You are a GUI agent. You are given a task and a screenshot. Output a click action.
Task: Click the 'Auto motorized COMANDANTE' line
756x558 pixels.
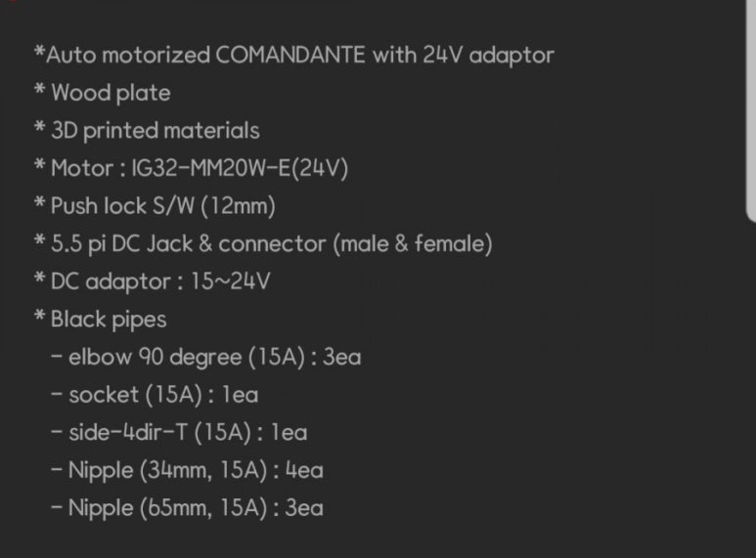click(294, 55)
